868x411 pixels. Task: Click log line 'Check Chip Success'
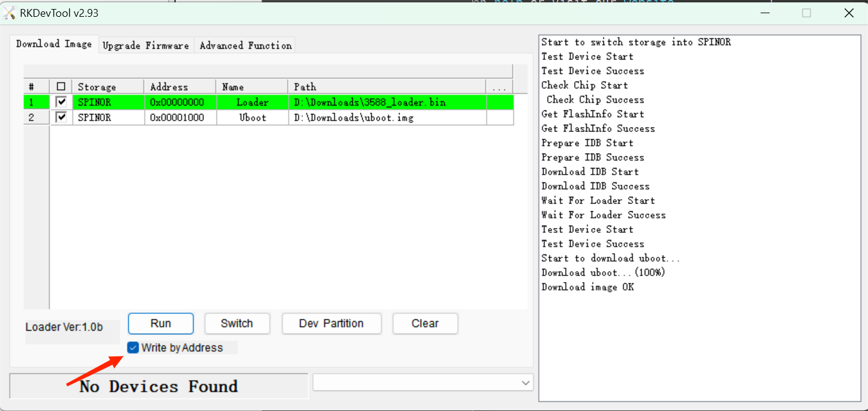(x=595, y=100)
